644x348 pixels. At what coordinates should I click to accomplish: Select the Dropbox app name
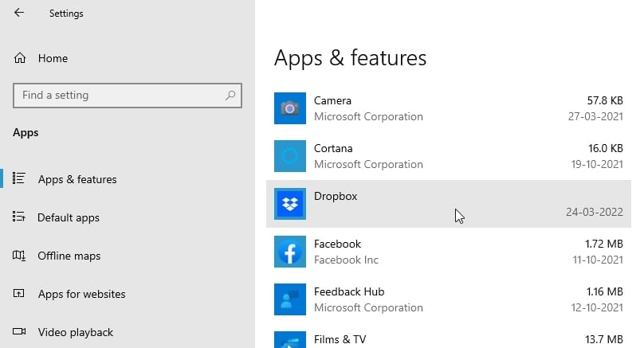pyautogui.click(x=336, y=196)
